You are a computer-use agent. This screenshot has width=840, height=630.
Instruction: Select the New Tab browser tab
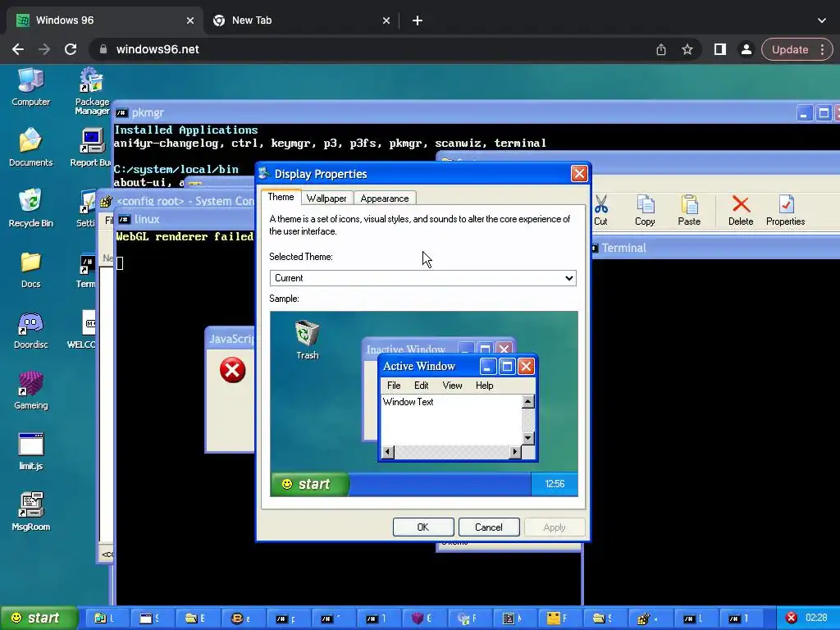click(301, 21)
